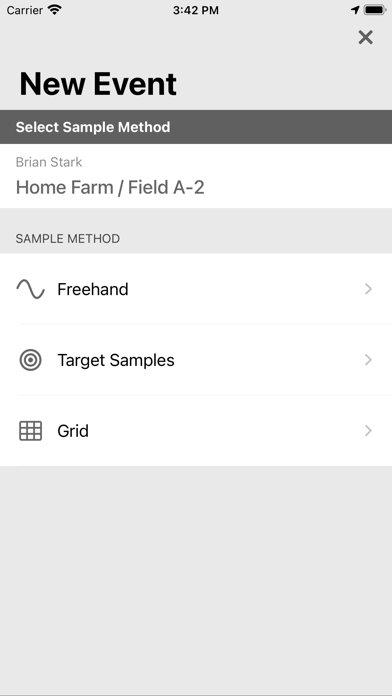Tap the Grid table icon
The image size is (392, 696).
coord(31,431)
